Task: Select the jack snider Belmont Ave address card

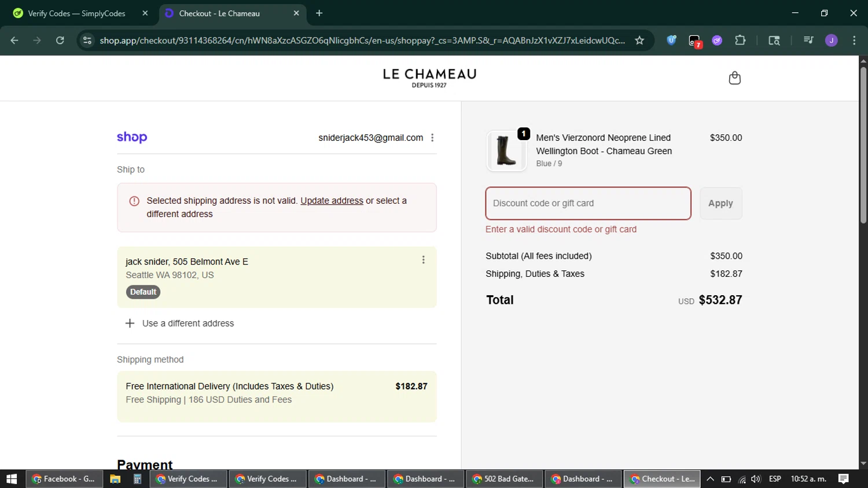Action: [277, 277]
